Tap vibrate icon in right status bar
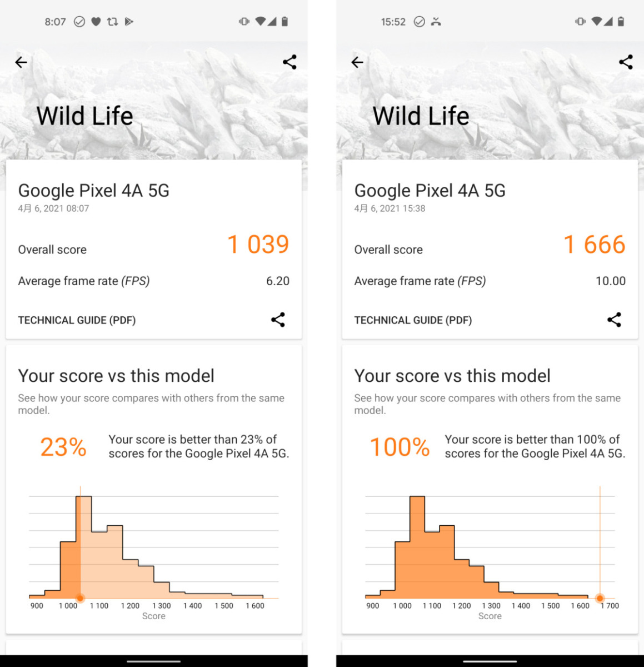Viewport: 644px width, 667px height. tap(580, 22)
